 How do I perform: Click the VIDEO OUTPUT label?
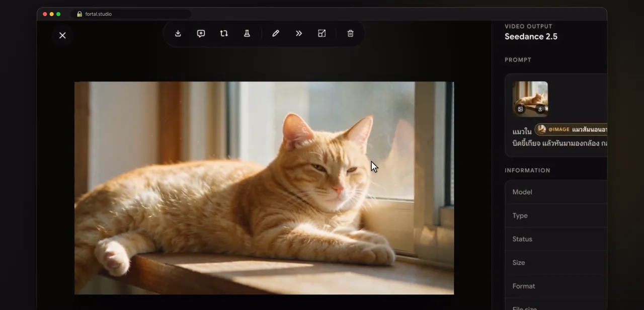tap(528, 26)
